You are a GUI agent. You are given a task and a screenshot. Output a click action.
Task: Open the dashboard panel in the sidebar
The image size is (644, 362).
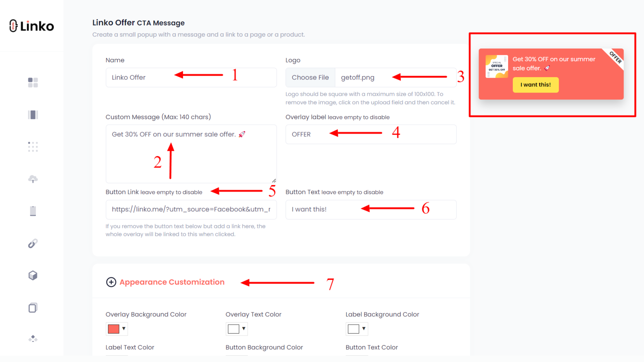33,82
